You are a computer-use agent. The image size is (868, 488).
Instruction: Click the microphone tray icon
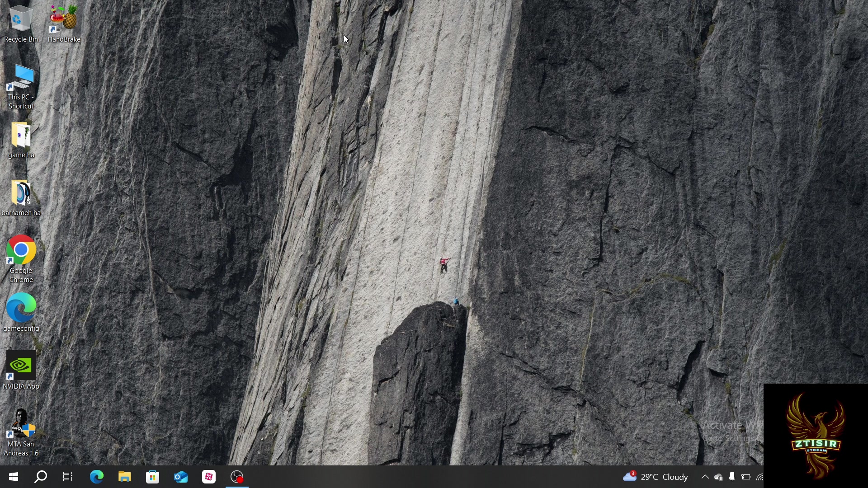pyautogui.click(x=732, y=477)
